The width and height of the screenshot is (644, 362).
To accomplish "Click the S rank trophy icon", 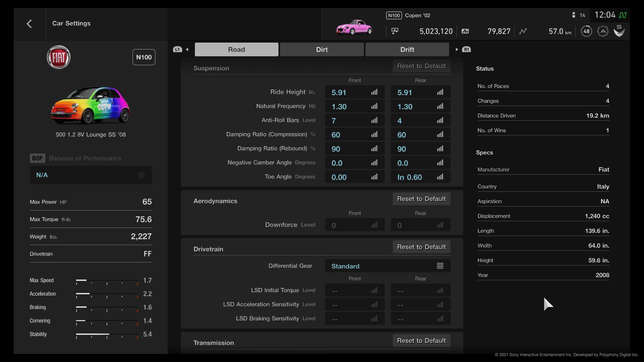I will 619,31.
